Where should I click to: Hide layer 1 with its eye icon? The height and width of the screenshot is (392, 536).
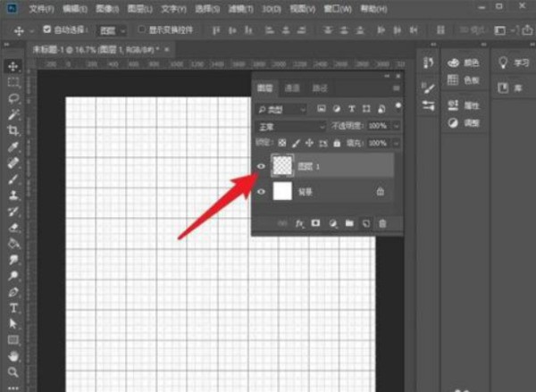[261, 166]
